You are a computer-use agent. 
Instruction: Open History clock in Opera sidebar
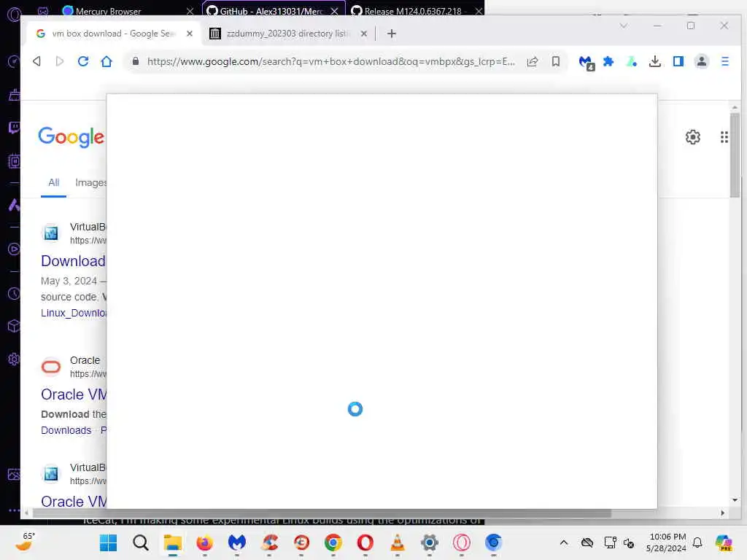[x=14, y=294]
